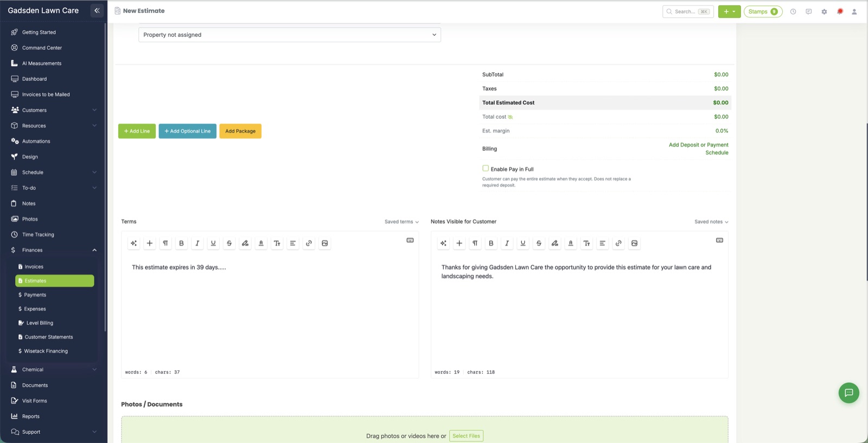
Task: Click paragraph format icon in Notes editor
Action: click(x=475, y=243)
